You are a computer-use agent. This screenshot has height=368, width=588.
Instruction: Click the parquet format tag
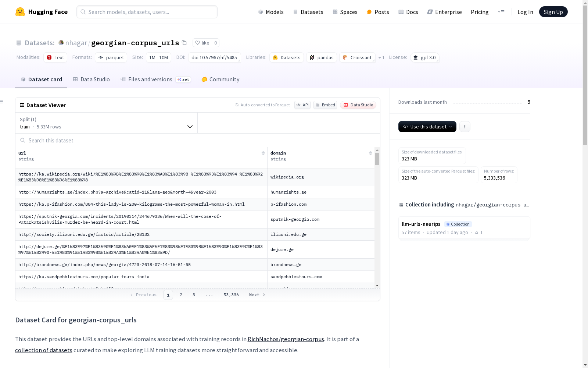111,57
